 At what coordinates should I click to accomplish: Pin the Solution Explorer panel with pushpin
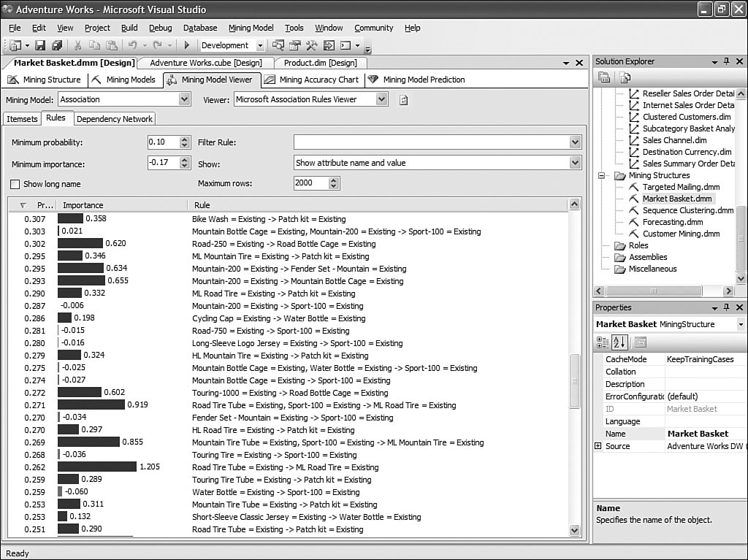pos(726,62)
